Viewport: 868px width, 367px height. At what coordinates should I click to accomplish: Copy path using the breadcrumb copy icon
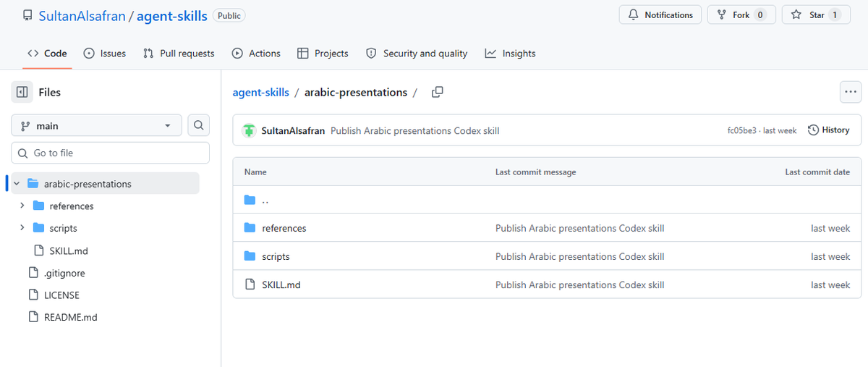pos(437,92)
